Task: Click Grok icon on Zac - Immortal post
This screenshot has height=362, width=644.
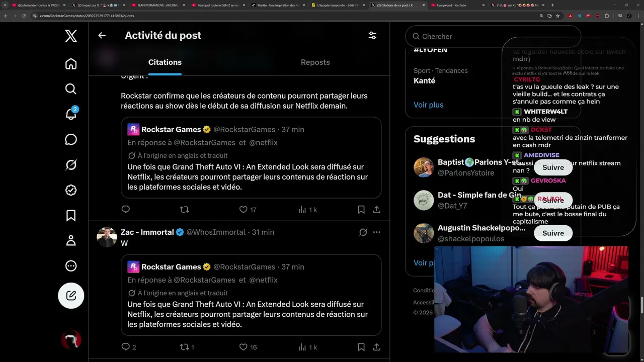Action: pyautogui.click(x=363, y=232)
